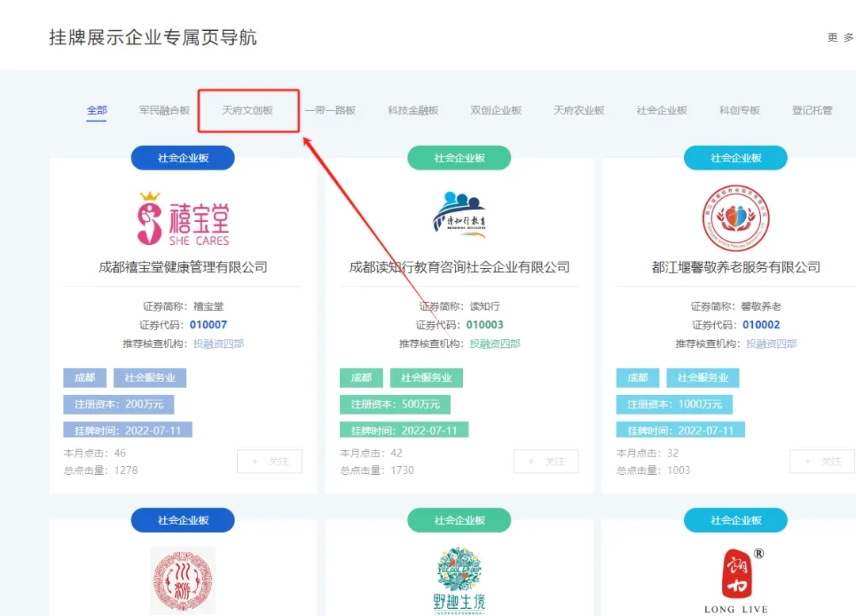The width and height of the screenshot is (856, 616).
Task: Select the 登记托管 tab
Action: (x=812, y=110)
